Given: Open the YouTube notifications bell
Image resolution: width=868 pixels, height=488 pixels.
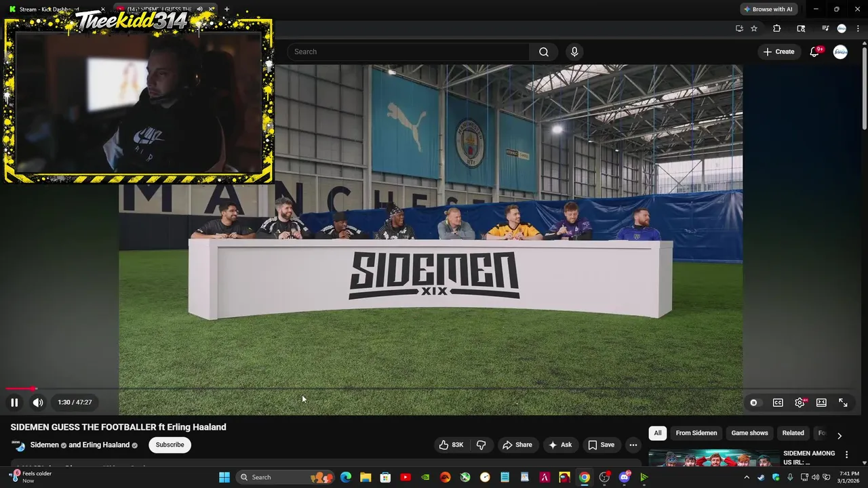Looking at the screenshot, I should [x=815, y=52].
